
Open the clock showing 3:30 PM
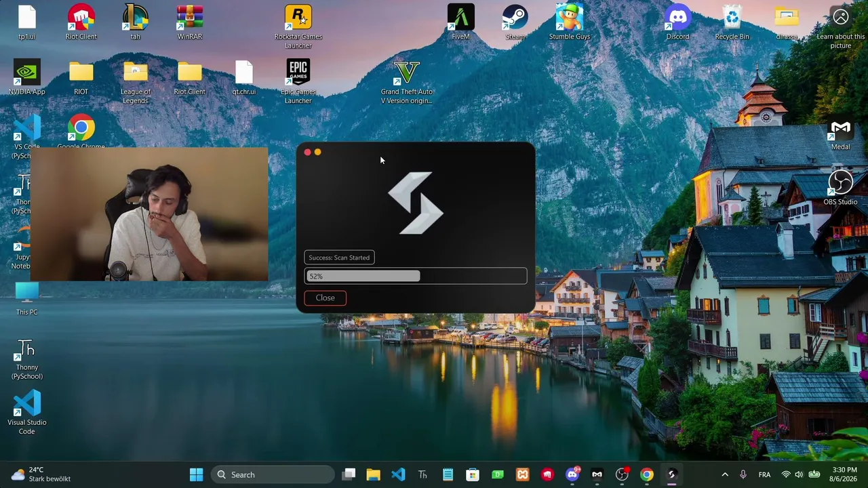click(844, 474)
